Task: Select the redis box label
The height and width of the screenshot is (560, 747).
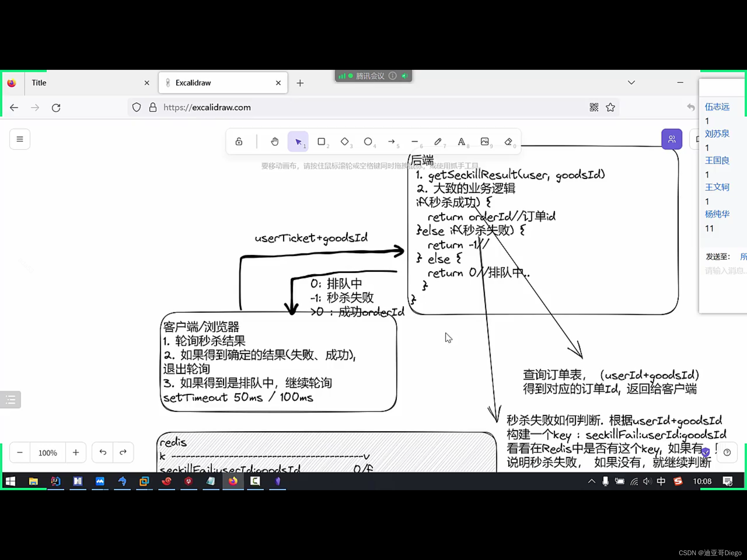Action: coord(173,442)
